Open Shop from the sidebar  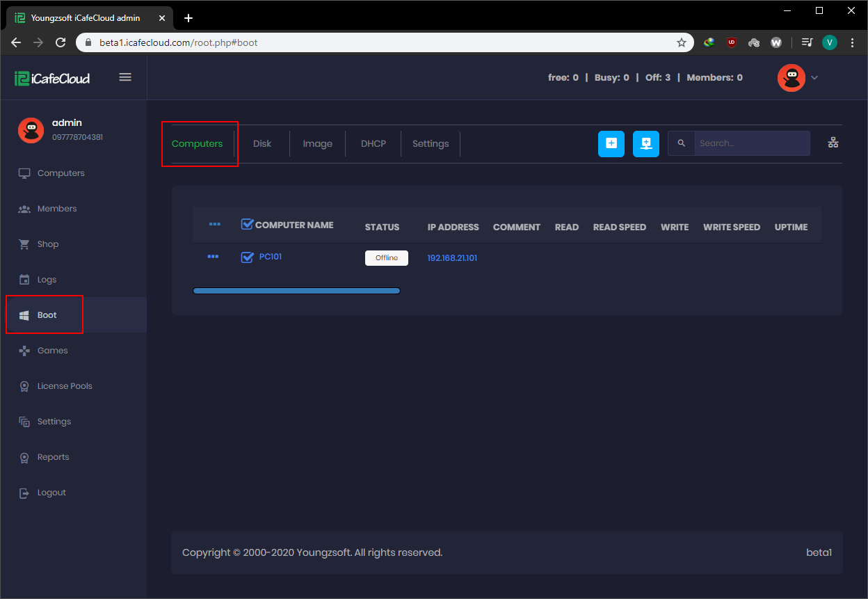coord(47,244)
